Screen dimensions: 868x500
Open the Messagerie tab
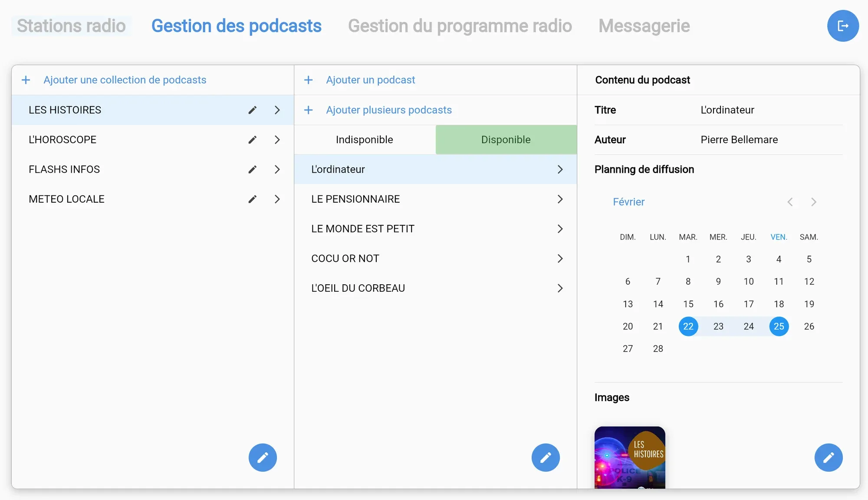tap(644, 26)
